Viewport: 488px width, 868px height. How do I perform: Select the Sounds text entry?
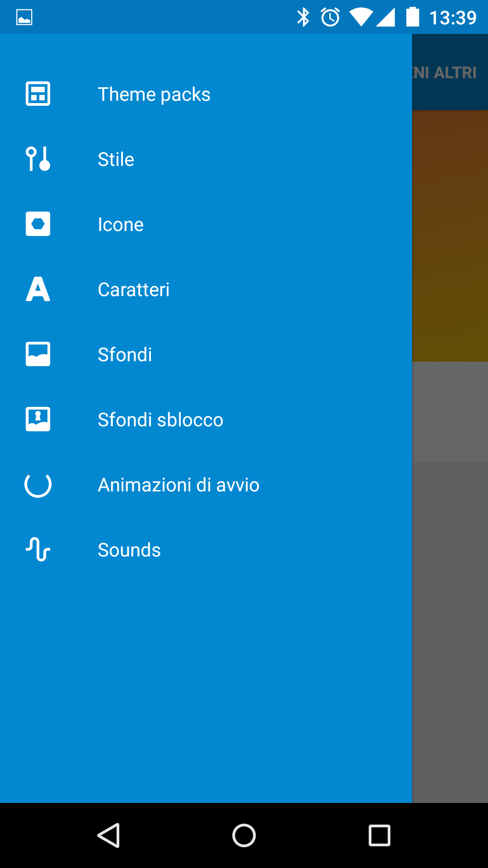click(x=129, y=550)
